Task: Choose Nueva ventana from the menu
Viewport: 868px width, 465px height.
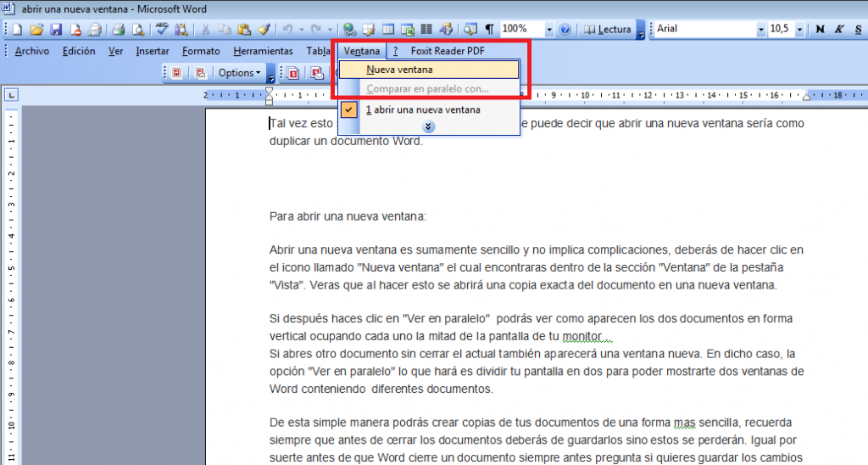Action: [429, 70]
